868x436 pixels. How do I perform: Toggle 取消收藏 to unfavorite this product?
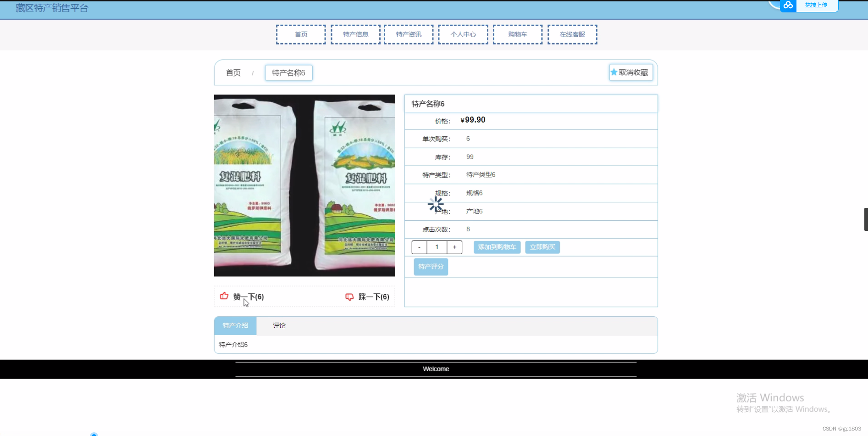coord(631,72)
